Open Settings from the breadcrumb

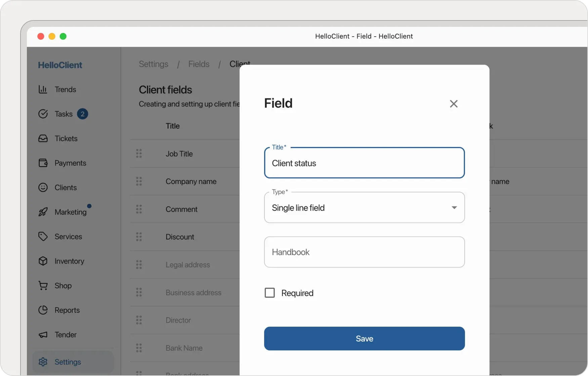tap(153, 64)
